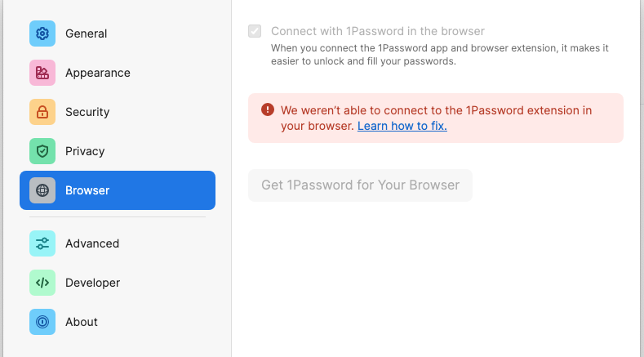This screenshot has height=357, width=644.
Task: Go to the Privacy tab label
Action: tap(85, 151)
